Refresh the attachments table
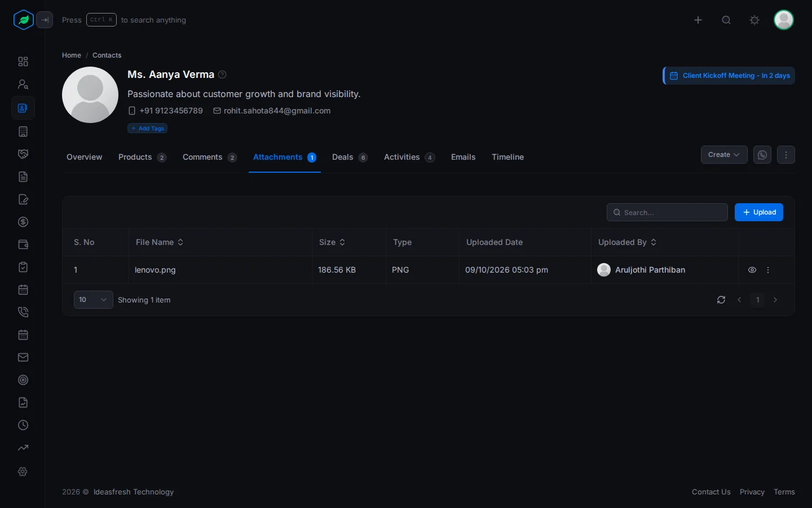The image size is (812, 508). (x=721, y=300)
